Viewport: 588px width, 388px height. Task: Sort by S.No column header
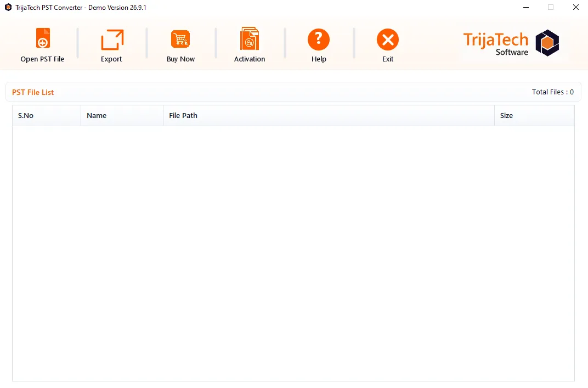(x=47, y=116)
